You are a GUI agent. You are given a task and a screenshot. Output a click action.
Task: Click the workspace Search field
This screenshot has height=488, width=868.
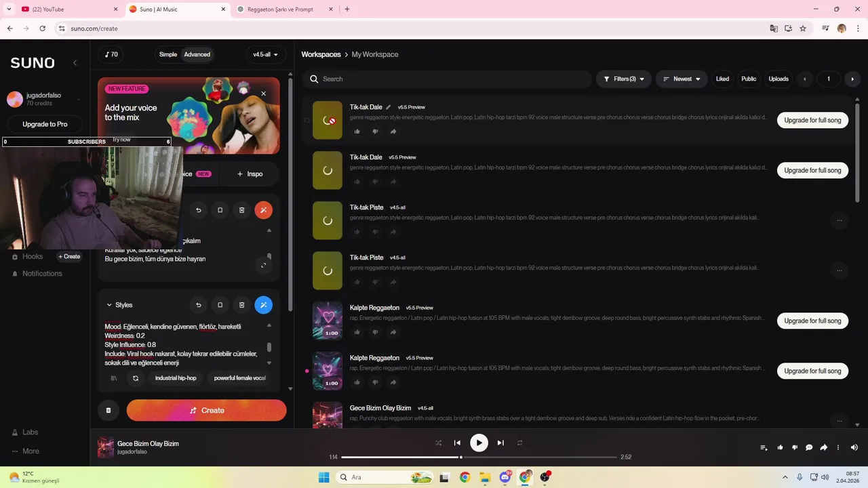tap(448, 79)
